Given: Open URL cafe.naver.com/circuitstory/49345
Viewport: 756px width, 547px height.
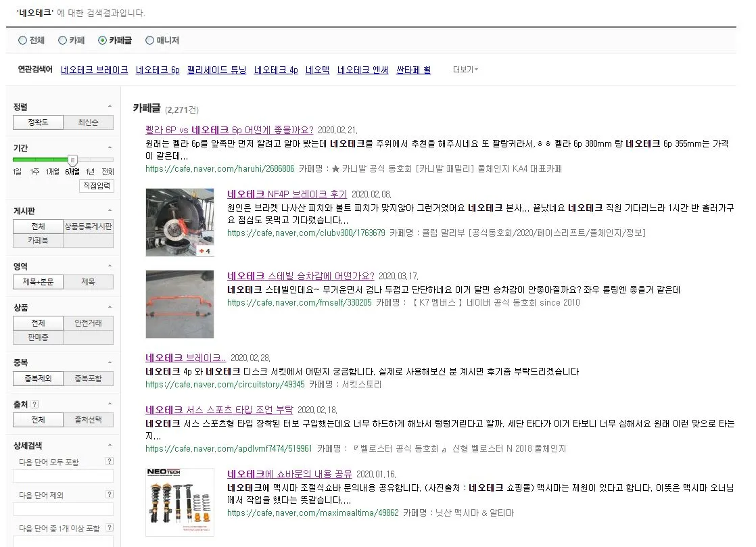Looking at the screenshot, I should pyautogui.click(x=225, y=385).
